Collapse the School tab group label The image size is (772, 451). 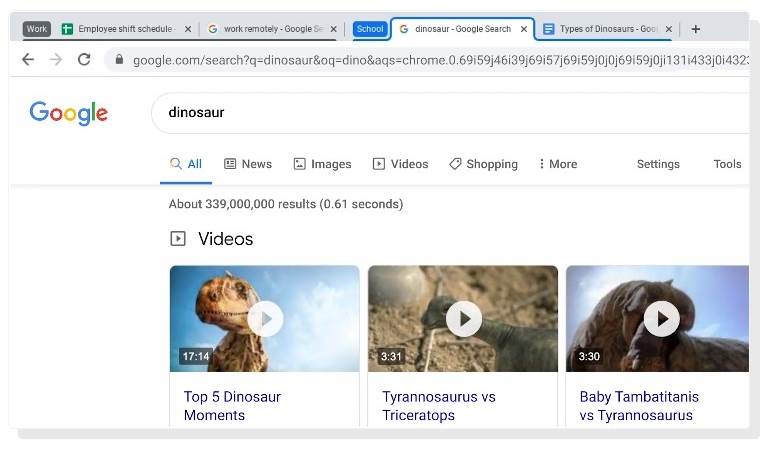[x=370, y=29]
